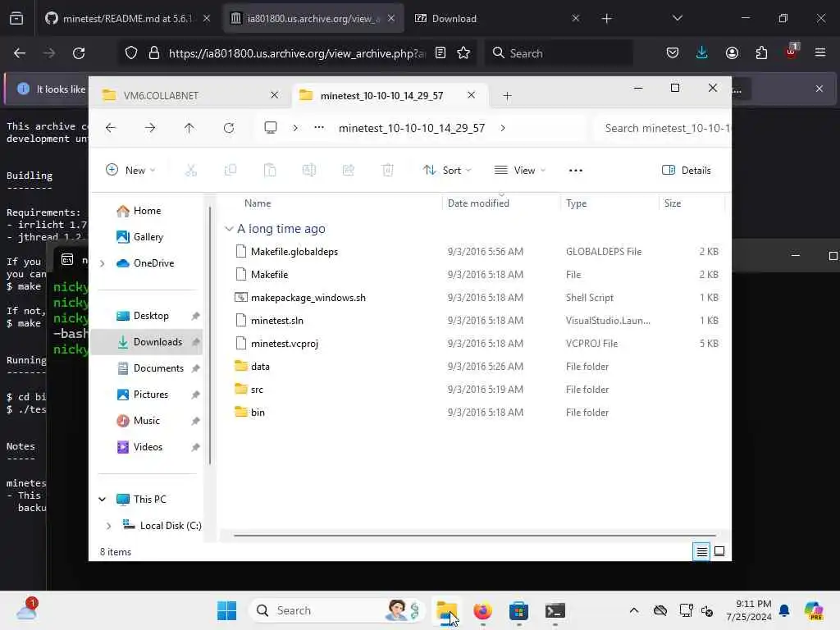
Task: Open Firefox extensions puzzle icon
Action: [761, 52]
